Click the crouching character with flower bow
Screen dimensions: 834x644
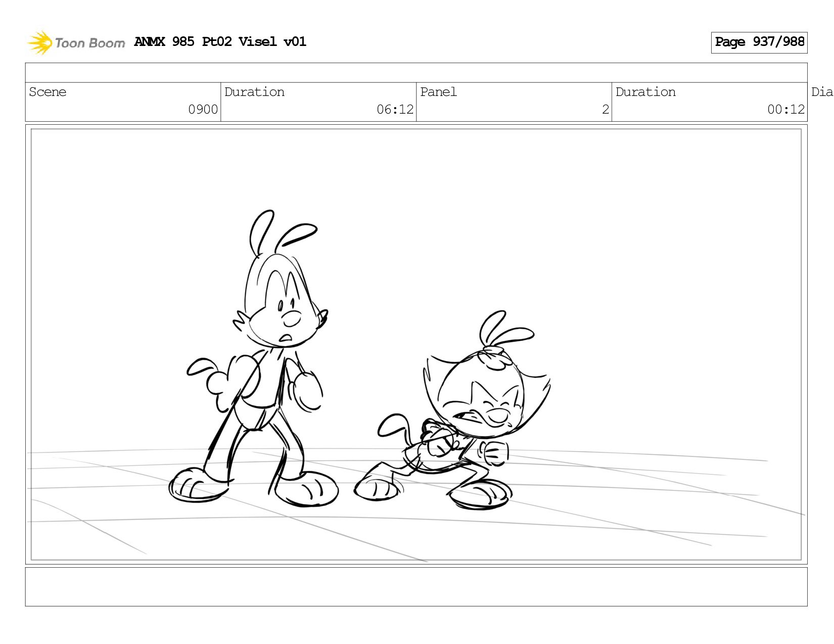[x=452, y=410]
